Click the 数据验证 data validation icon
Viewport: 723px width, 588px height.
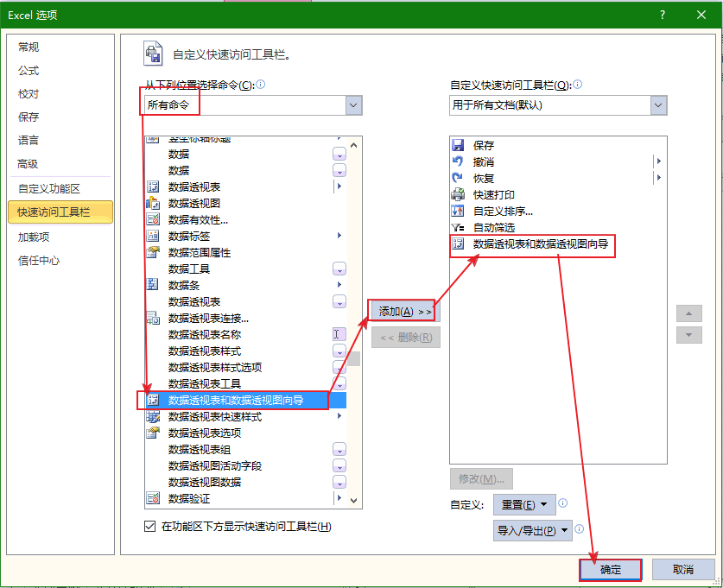[x=153, y=498]
